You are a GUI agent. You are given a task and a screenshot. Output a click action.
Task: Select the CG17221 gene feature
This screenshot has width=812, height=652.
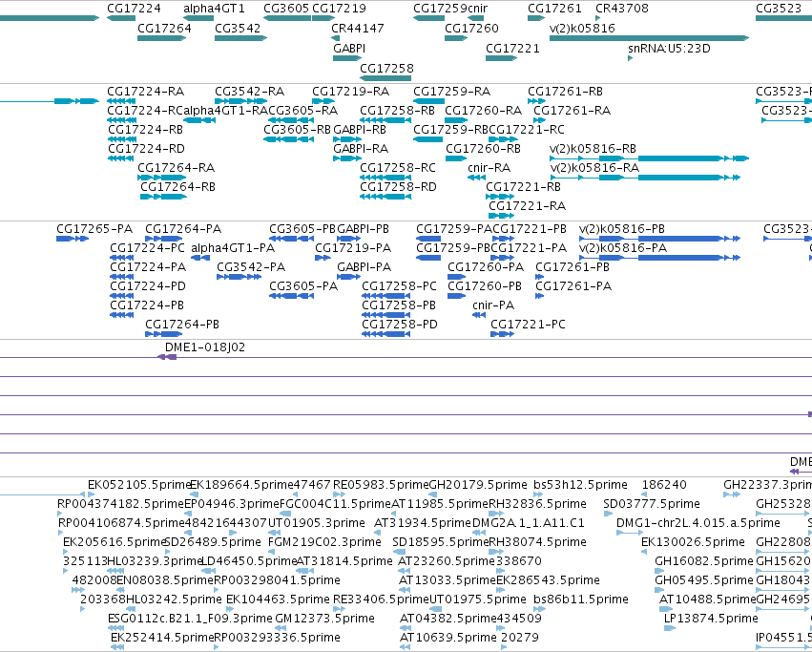point(501,58)
